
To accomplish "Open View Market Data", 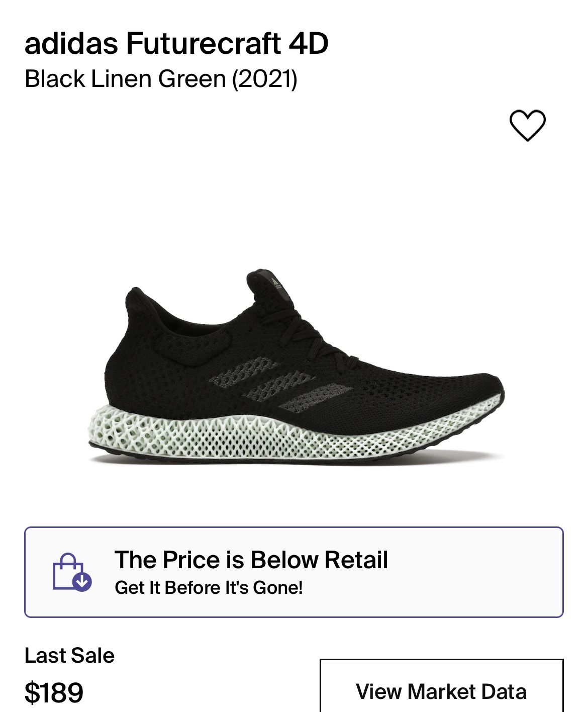I will (441, 691).
